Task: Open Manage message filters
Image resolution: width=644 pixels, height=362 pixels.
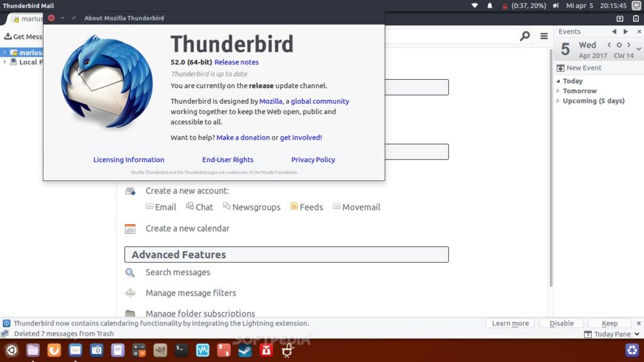Action: 191,293
